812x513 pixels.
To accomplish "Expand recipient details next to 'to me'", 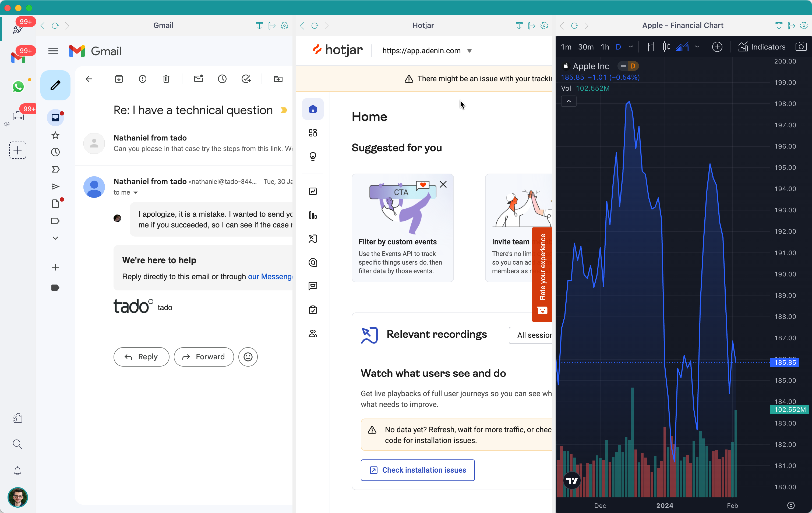I will (136, 193).
